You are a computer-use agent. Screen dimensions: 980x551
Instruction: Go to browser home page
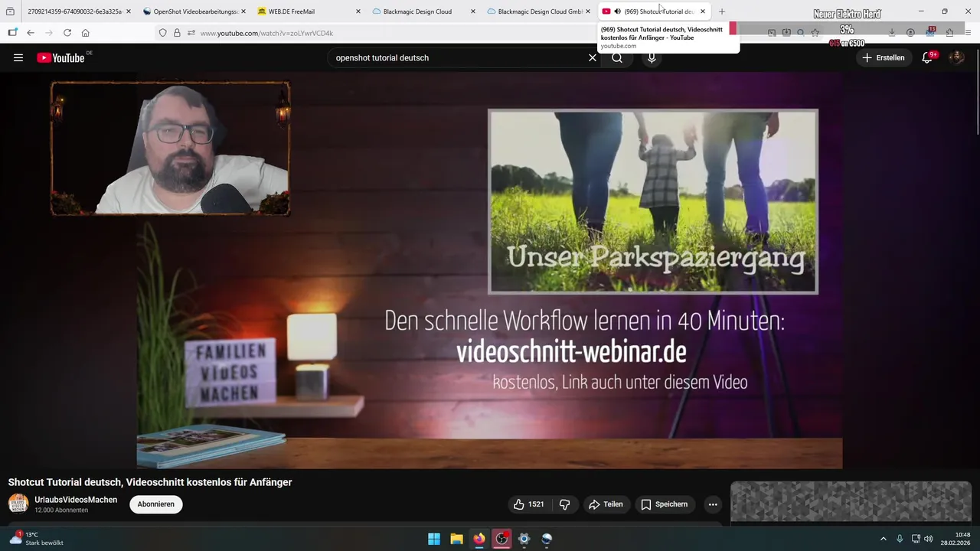click(x=86, y=33)
